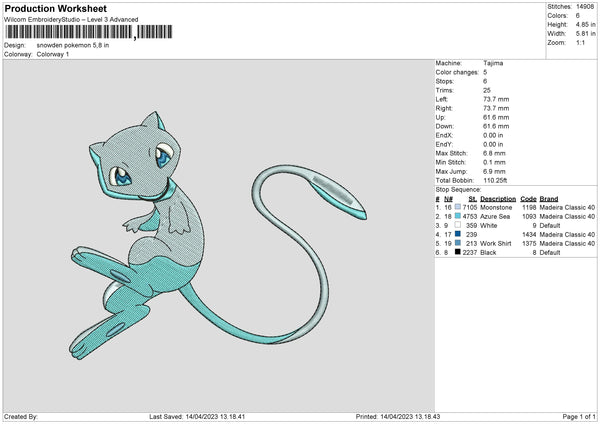Click the Max Jump value 6.9 mm
Screen dimensions: 600x424
click(x=494, y=171)
